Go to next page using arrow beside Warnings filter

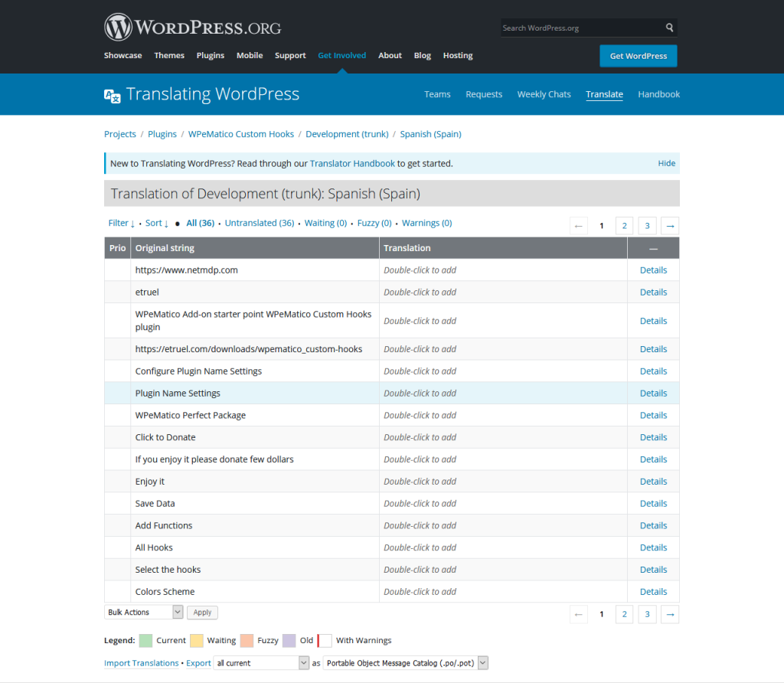coord(670,226)
